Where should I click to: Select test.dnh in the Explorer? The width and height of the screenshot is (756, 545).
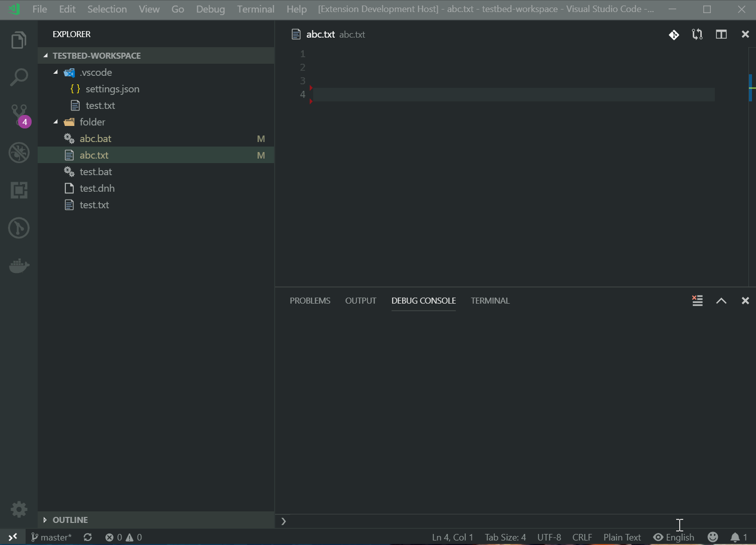[96, 188]
